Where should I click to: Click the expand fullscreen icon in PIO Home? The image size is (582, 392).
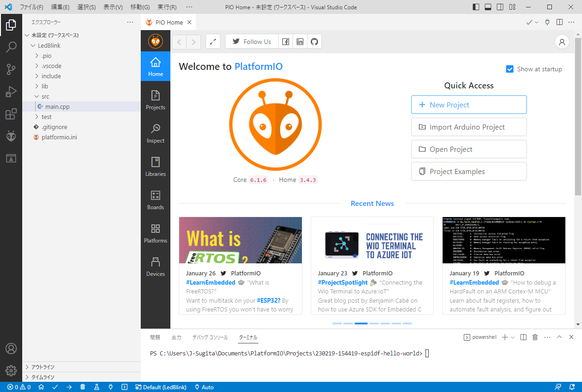213,42
